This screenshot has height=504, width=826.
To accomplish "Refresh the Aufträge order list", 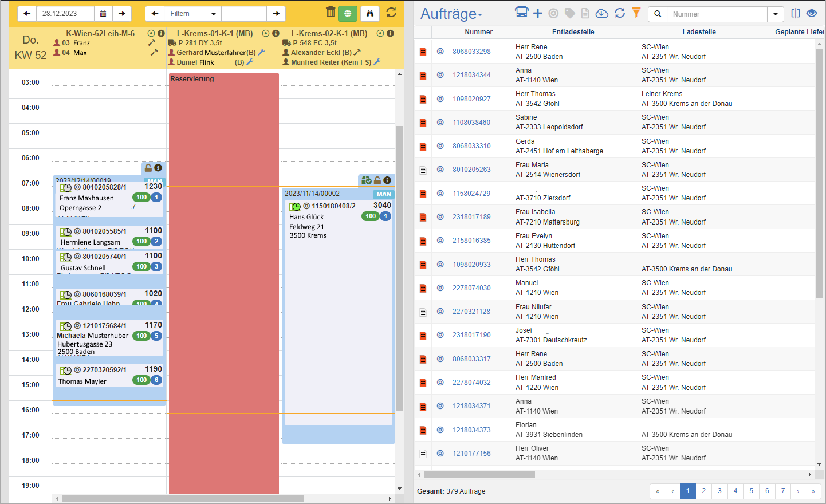I will coord(620,13).
